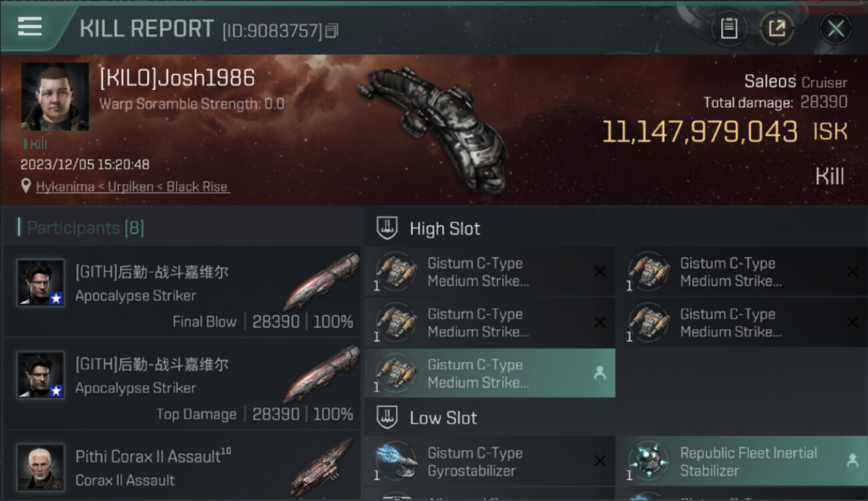Select the High Slot section icon
868x501 pixels.
coord(387,228)
